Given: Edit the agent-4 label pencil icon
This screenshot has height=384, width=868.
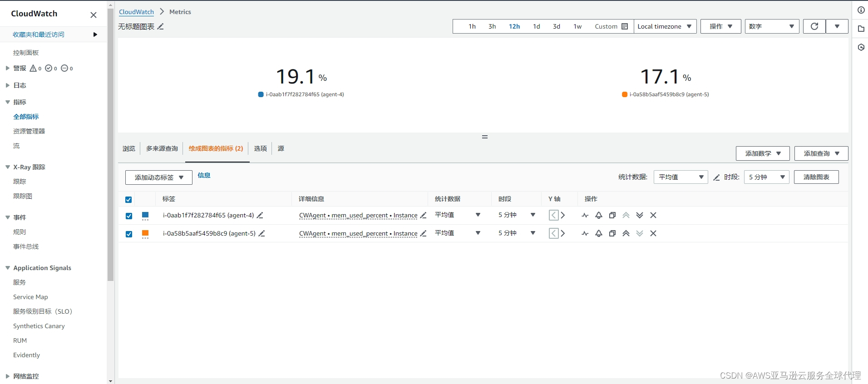Looking at the screenshot, I should click(260, 215).
